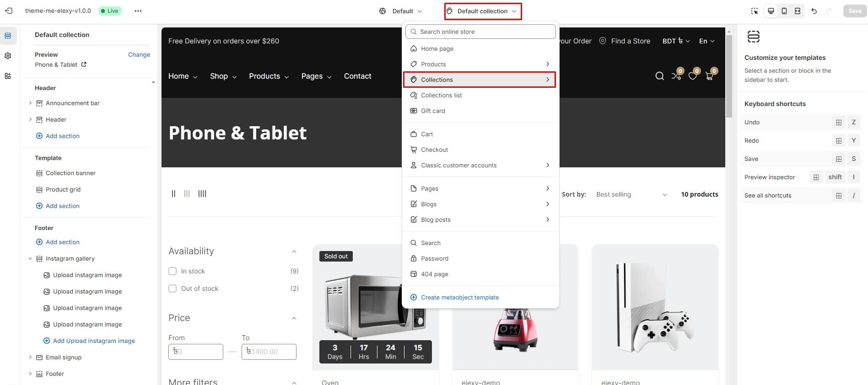Click the Undo arrow in top bar

814,11
